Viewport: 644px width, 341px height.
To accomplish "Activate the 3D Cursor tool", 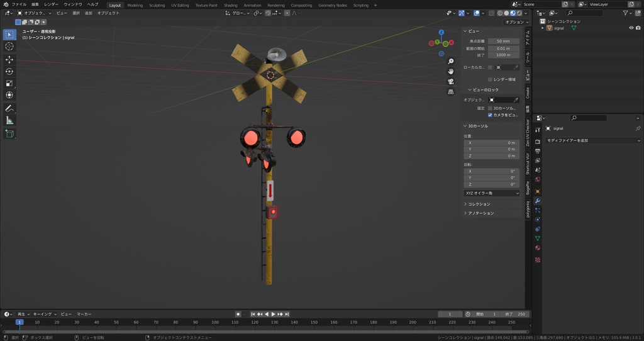I will pos(9,47).
